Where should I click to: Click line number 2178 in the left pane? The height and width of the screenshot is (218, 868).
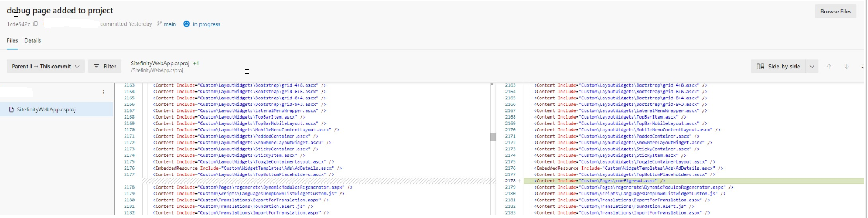point(130,187)
